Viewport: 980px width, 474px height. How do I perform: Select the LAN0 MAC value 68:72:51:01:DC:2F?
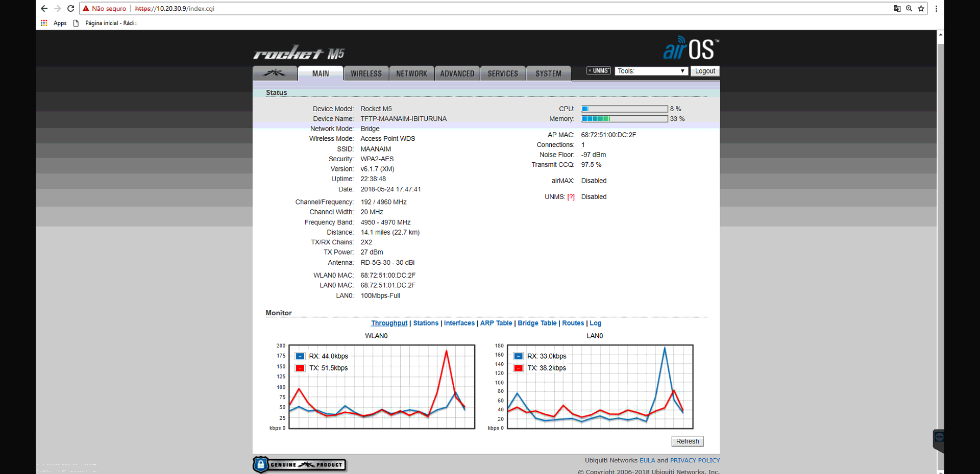click(388, 285)
